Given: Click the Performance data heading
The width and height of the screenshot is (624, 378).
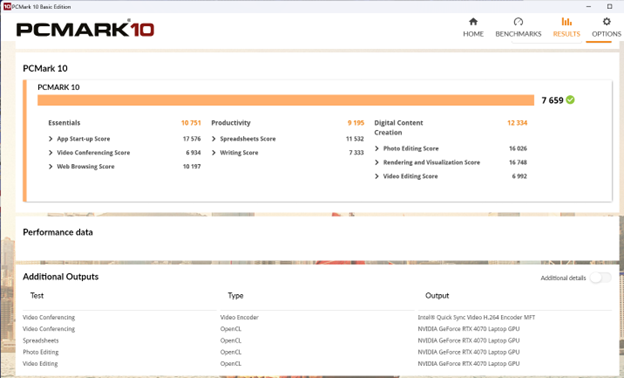Looking at the screenshot, I should click(x=58, y=232).
